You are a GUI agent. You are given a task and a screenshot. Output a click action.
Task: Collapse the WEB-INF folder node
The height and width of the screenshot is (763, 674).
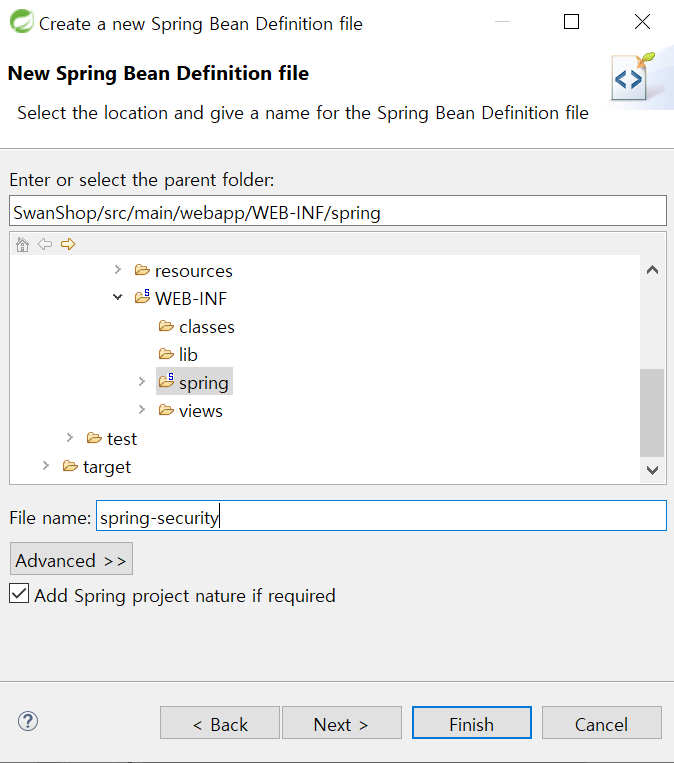[x=118, y=297]
